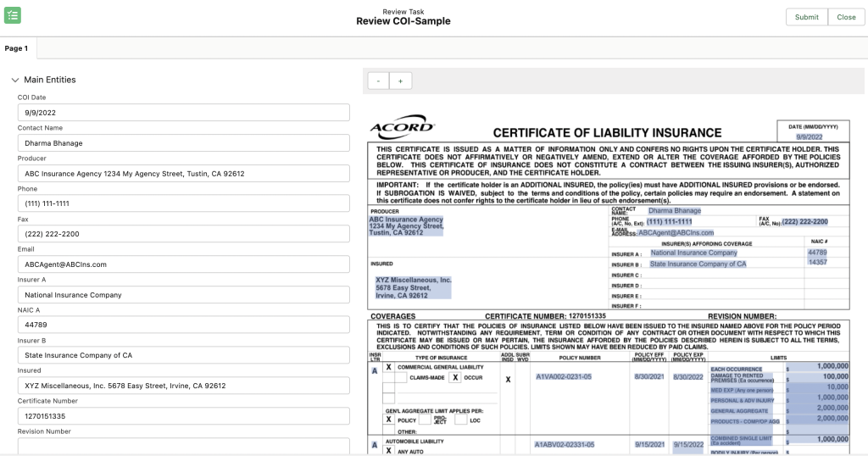Select policy number A1ABV02-02331-05
The image size is (868, 456).
tap(564, 444)
